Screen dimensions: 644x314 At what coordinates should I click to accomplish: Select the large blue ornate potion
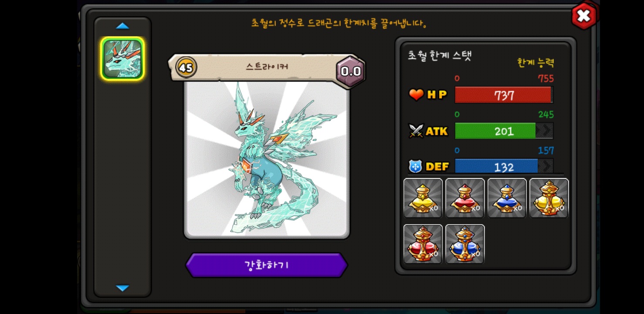coord(465,244)
